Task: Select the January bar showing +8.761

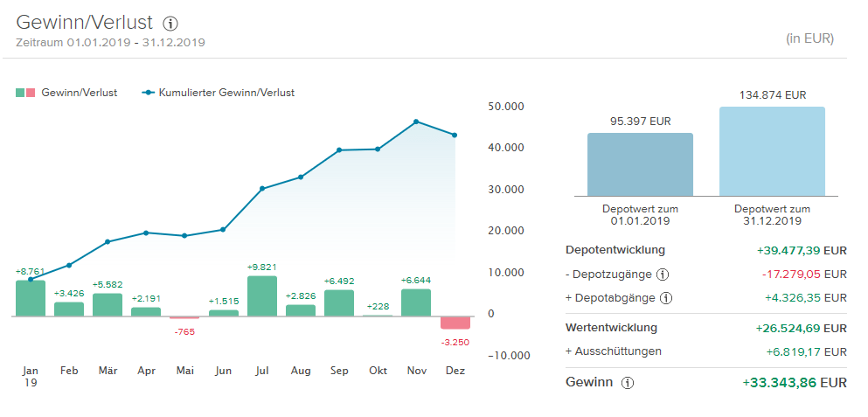Action: [31, 298]
